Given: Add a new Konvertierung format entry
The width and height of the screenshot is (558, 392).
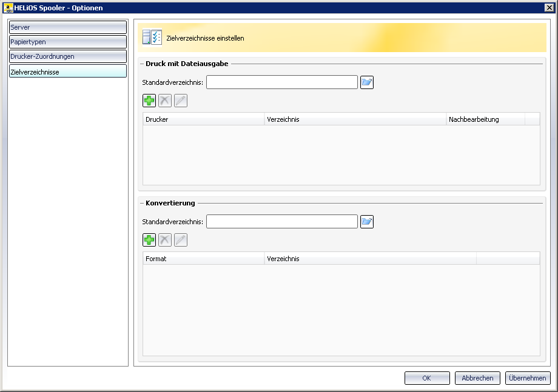Looking at the screenshot, I should click(149, 240).
